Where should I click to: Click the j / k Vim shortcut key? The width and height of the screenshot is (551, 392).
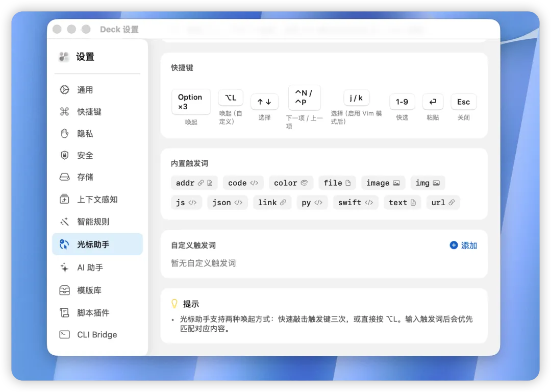[356, 97]
